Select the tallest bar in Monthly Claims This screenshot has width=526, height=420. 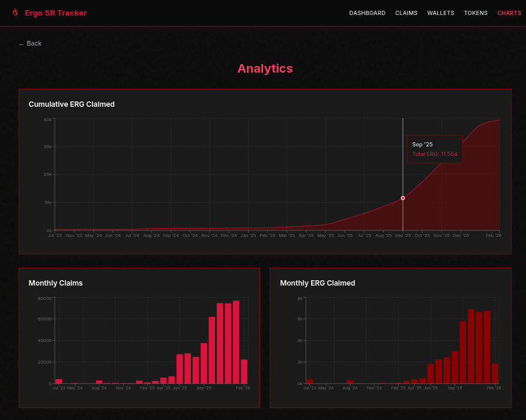(236, 342)
